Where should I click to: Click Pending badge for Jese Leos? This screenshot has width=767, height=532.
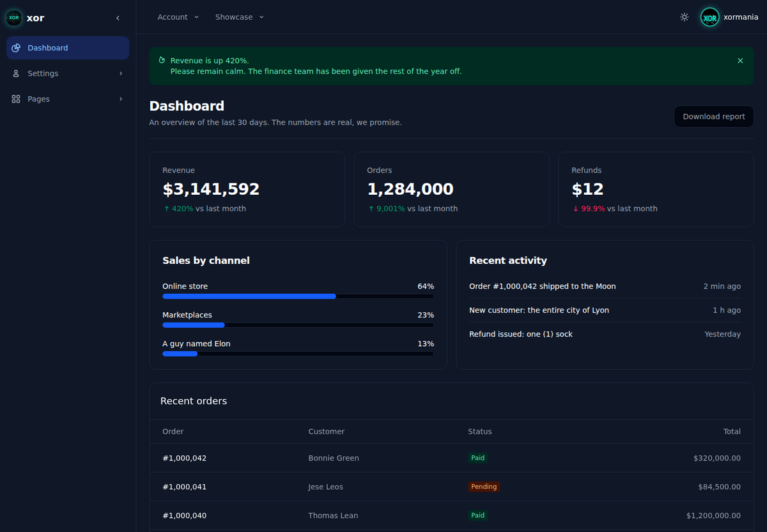(x=484, y=487)
